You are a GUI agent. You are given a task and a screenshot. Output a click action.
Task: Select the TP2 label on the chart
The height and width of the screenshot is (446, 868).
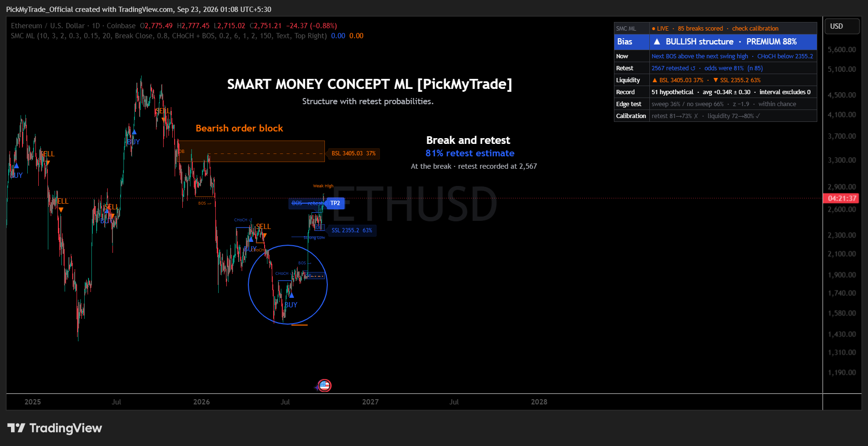[x=335, y=203]
